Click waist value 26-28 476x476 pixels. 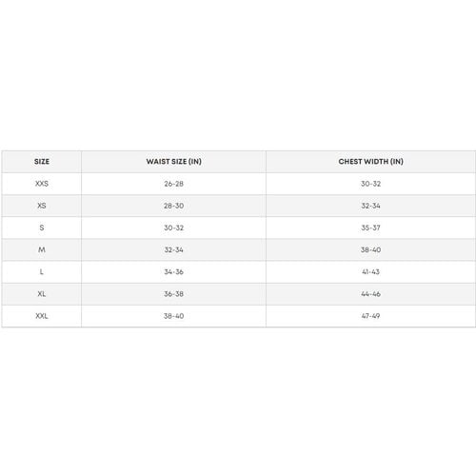click(x=173, y=184)
